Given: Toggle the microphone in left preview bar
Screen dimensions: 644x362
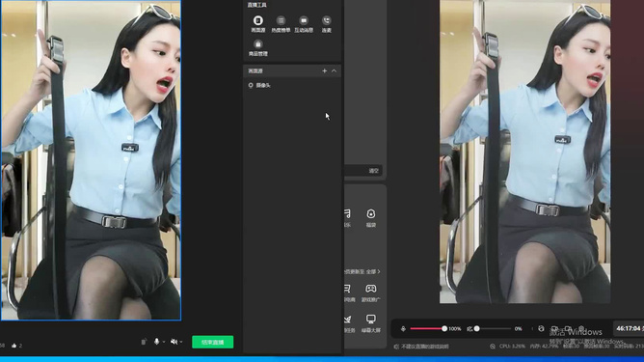Looking at the screenshot, I should click(x=156, y=342).
